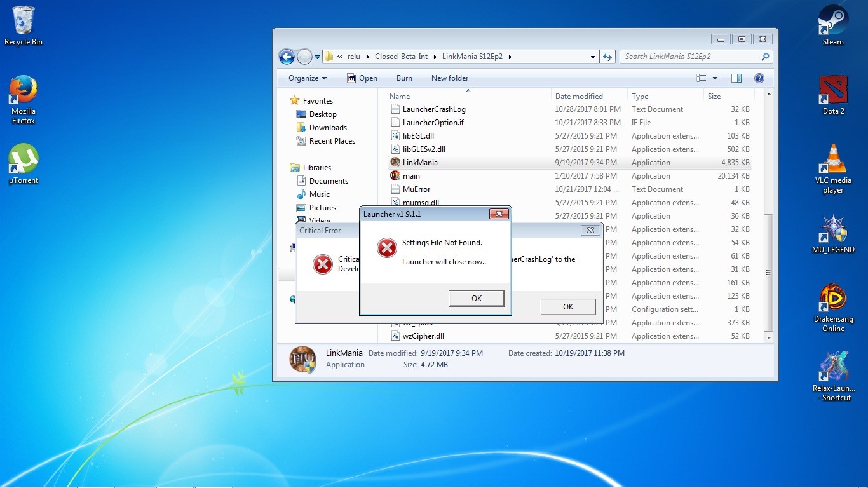Click the Search LinkMania S12Ep2 field
Viewport: 868px width, 488px height.
pyautogui.click(x=689, y=57)
